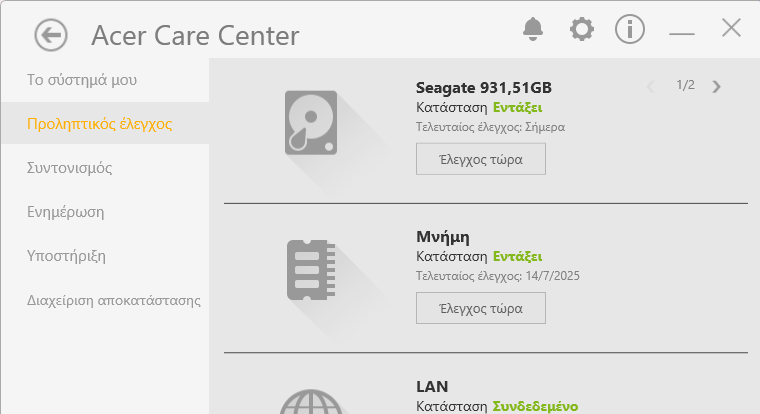Open Ενημέρωση section

pyautogui.click(x=65, y=212)
